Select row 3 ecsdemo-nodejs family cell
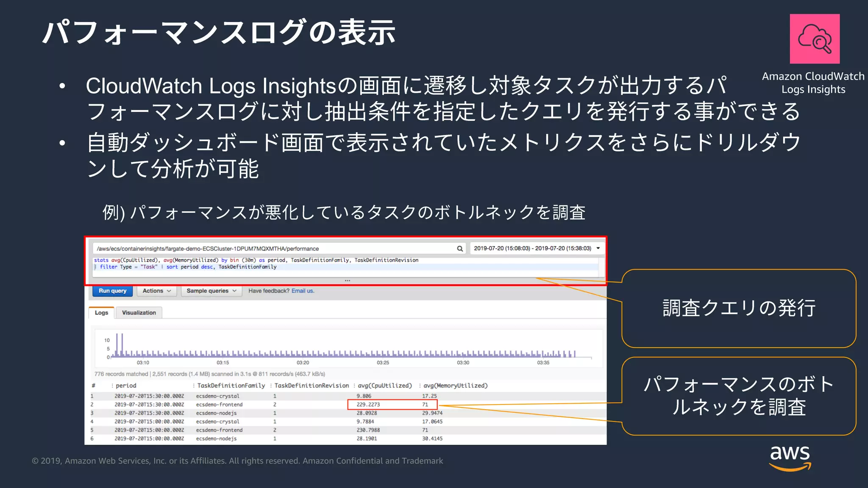868x488 pixels. click(x=216, y=413)
